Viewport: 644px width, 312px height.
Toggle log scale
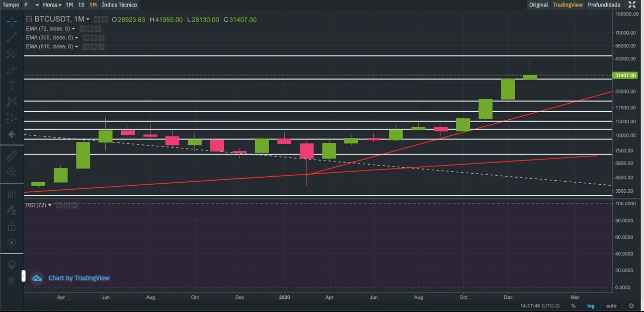coord(591,305)
